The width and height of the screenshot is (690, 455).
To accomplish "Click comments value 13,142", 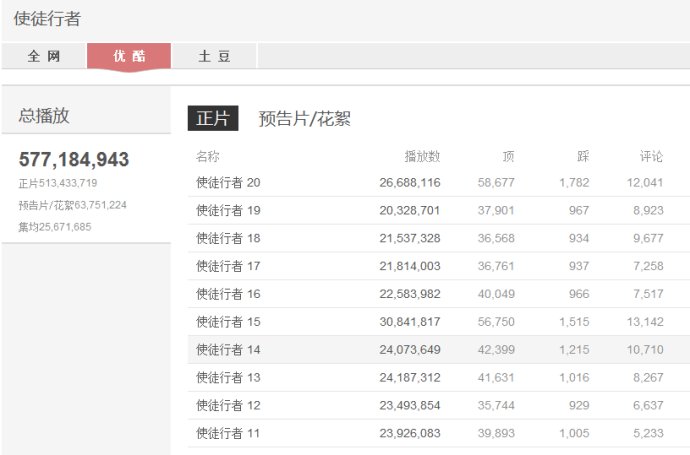I will pyautogui.click(x=645, y=322).
